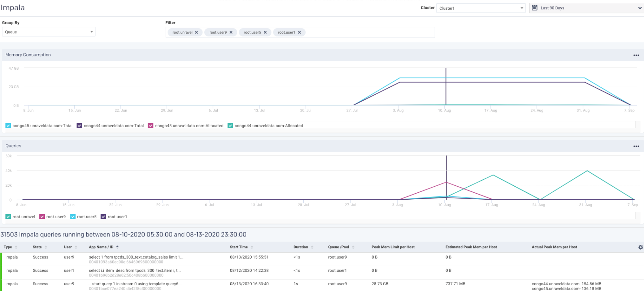The height and width of the screenshot is (291, 644).
Task: Open query 'select 1 from tpcds_300_text.catalog_sales'
Action: 136,257
